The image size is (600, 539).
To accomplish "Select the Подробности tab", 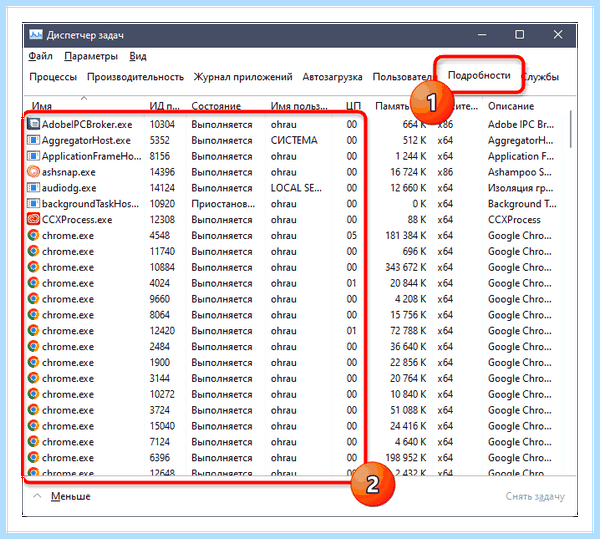I will [479, 75].
